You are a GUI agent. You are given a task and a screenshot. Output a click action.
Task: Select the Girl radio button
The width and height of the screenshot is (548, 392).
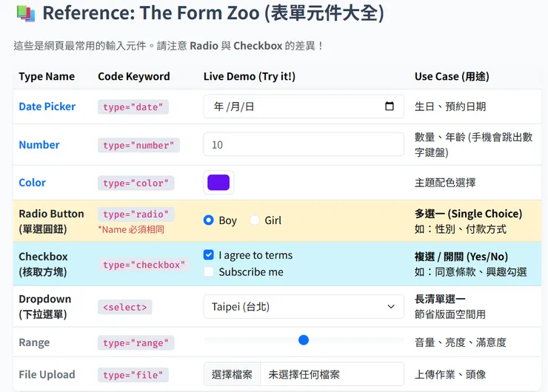click(x=255, y=220)
